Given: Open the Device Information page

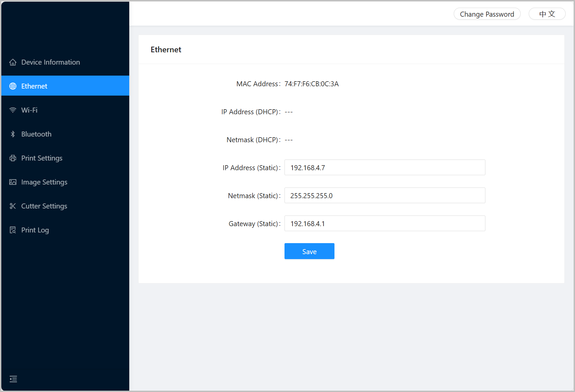Looking at the screenshot, I should point(51,62).
